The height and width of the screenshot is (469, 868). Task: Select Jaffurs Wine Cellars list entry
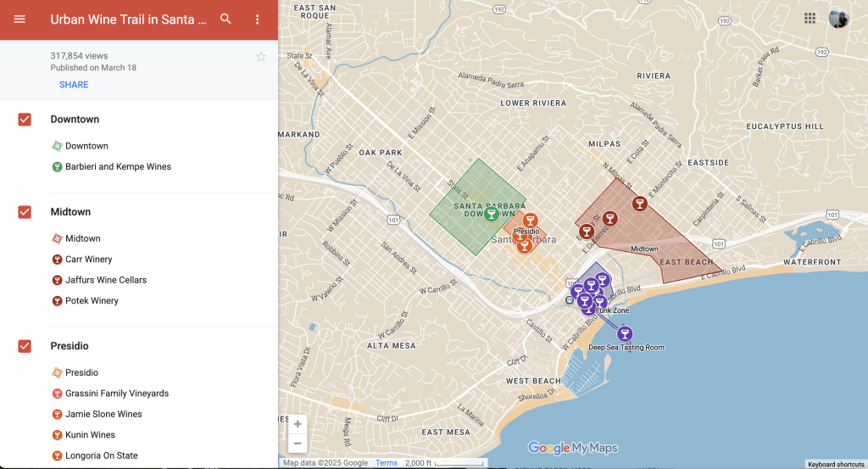click(x=106, y=280)
